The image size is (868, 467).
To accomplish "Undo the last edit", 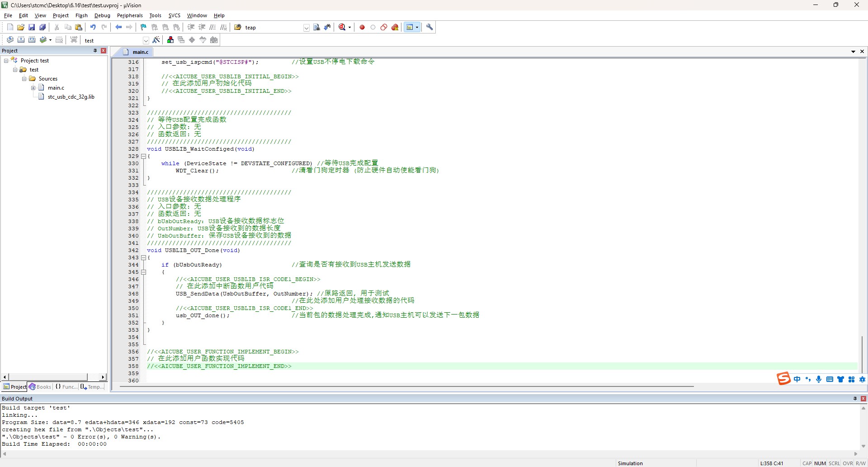I will (93, 27).
